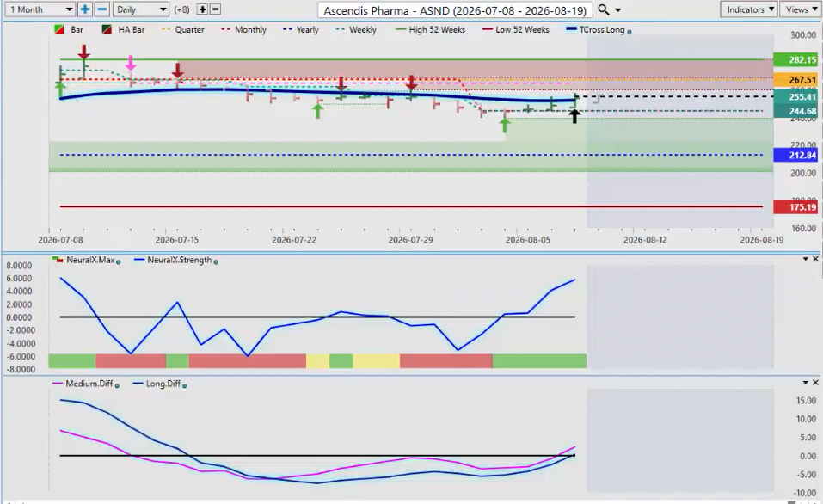Click the 255.41 price tag
Image resolution: width=823 pixels, height=504 pixels.
click(795, 96)
